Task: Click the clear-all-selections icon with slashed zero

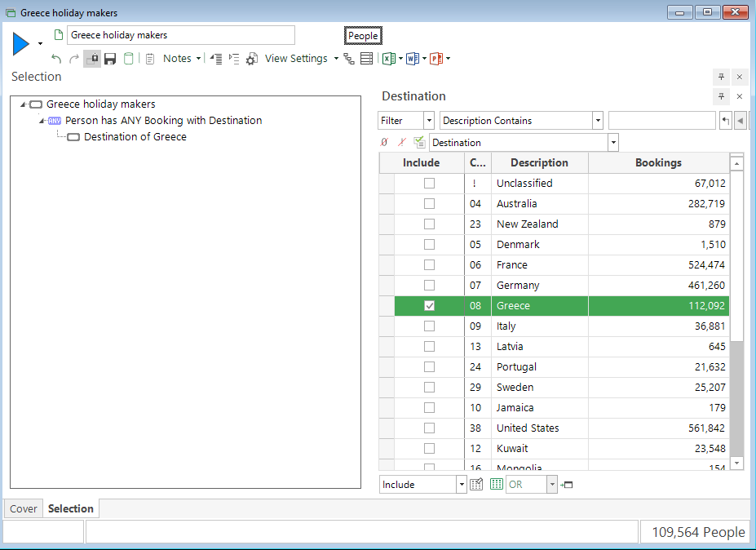Action: 384,142
